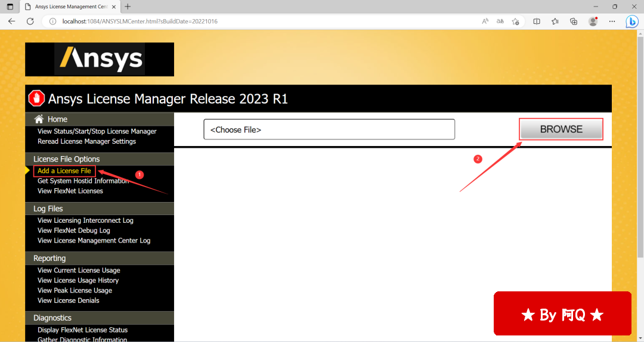Open the Bing Copilot sidebar icon
Image resolution: width=644 pixels, height=342 pixels.
pyautogui.click(x=631, y=21)
